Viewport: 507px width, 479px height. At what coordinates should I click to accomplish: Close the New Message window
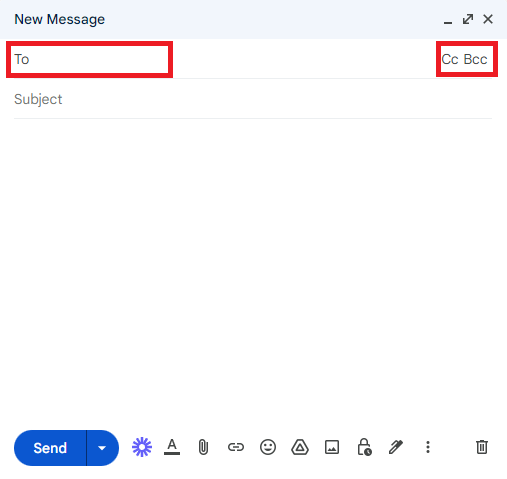(x=488, y=19)
